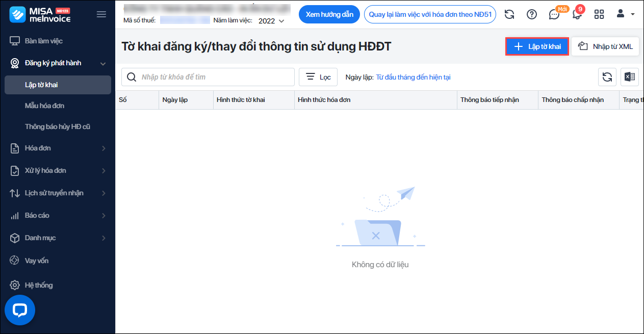Open notifications bell with 9 badge
644x334 pixels.
coord(577,14)
